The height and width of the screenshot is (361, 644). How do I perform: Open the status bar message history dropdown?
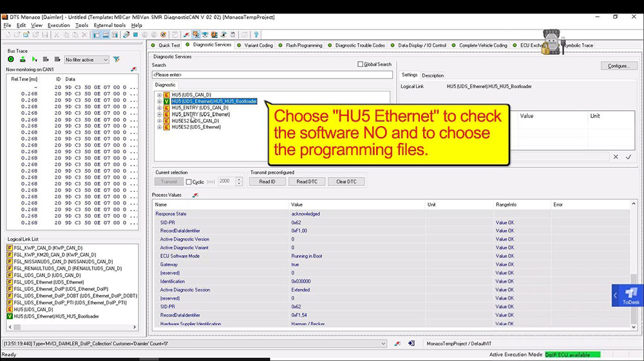[x=383, y=344]
